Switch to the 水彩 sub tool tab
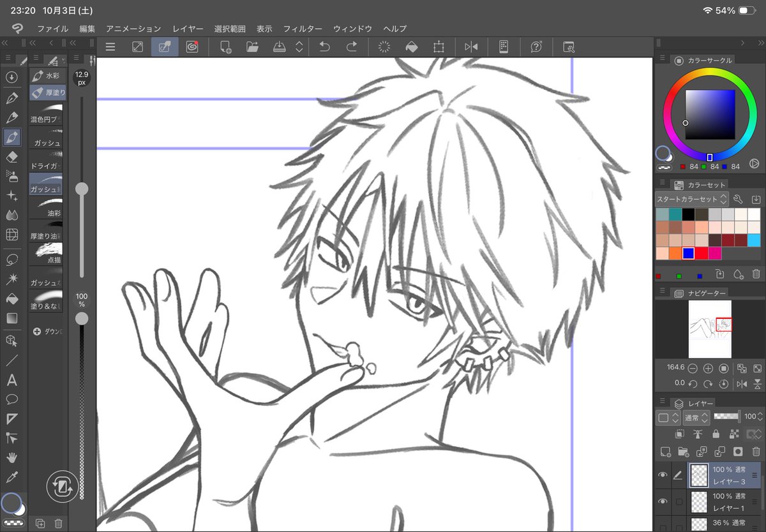This screenshot has width=766, height=532. click(47, 75)
